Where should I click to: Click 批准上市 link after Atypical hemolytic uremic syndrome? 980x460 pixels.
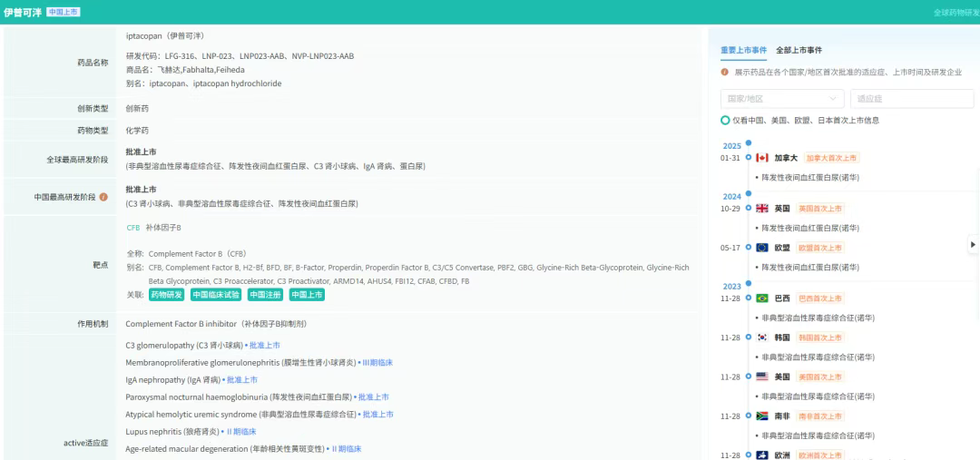click(x=378, y=415)
